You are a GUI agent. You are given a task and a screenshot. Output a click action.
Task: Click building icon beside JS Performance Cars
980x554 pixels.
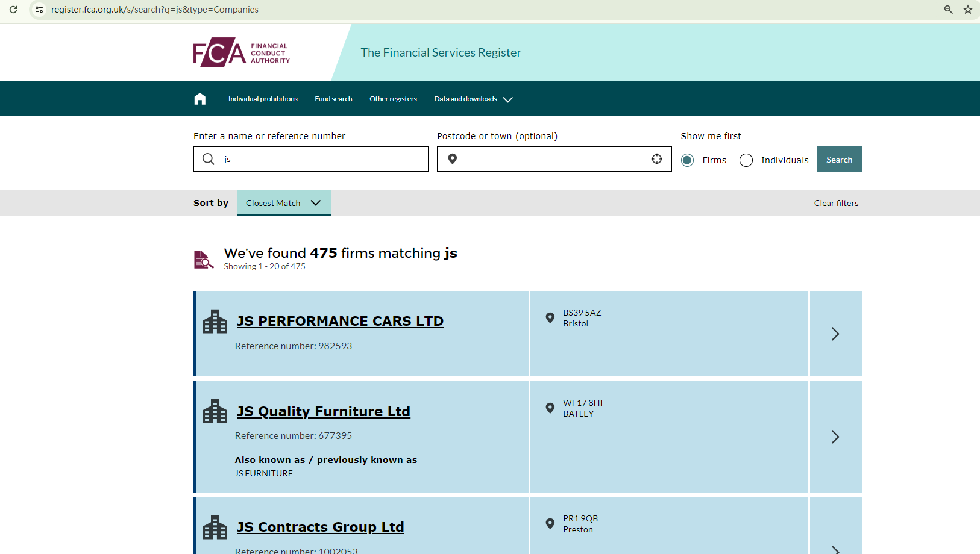[x=215, y=322]
